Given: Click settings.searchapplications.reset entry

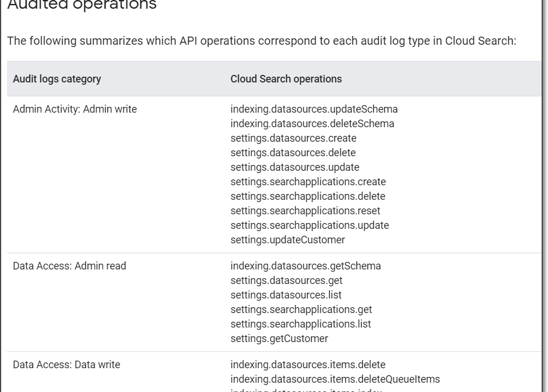Looking at the screenshot, I should [x=305, y=210].
